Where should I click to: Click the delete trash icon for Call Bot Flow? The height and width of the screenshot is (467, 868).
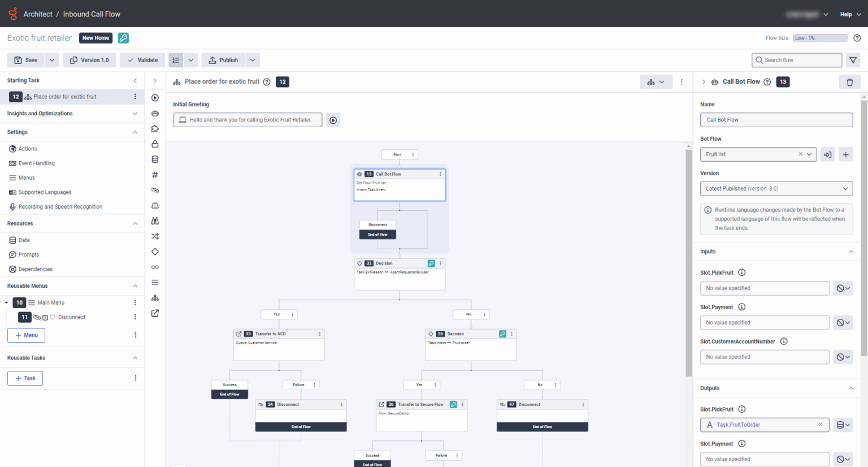[x=849, y=82]
